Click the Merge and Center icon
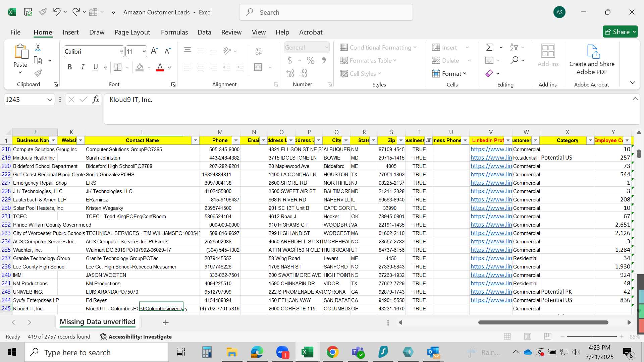This screenshot has height=362, width=644. [x=258, y=67]
